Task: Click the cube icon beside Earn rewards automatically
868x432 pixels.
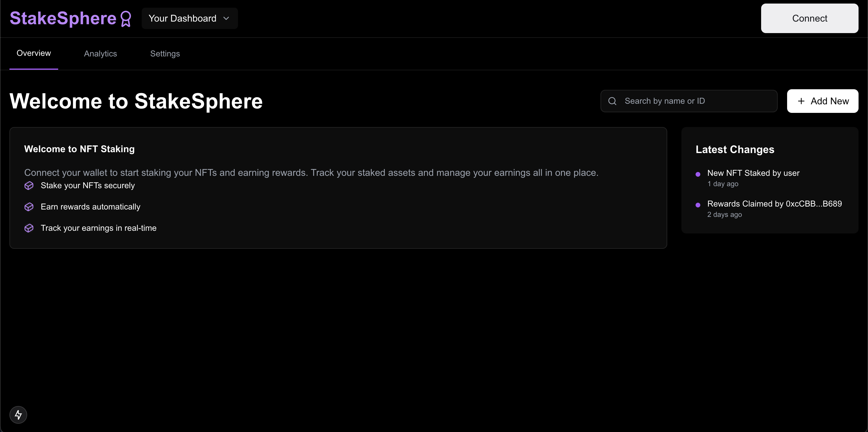Action: (x=29, y=207)
